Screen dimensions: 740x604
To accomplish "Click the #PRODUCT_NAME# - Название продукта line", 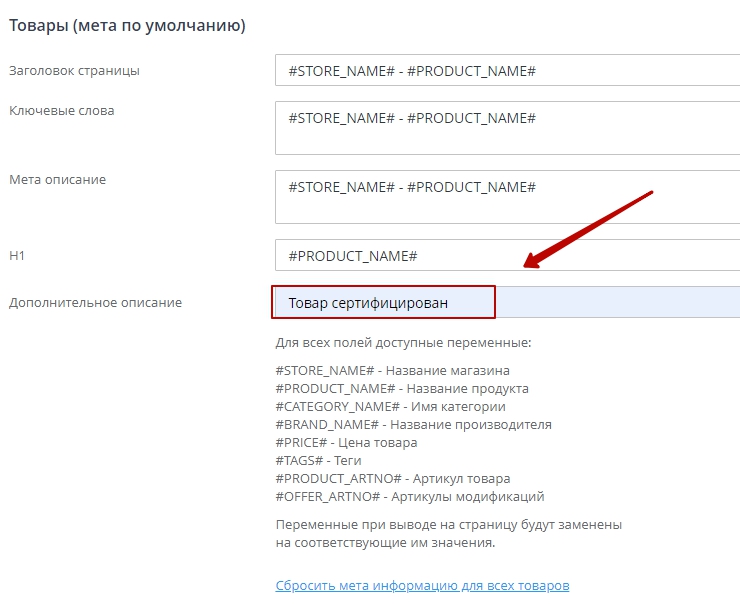I will click(402, 388).
